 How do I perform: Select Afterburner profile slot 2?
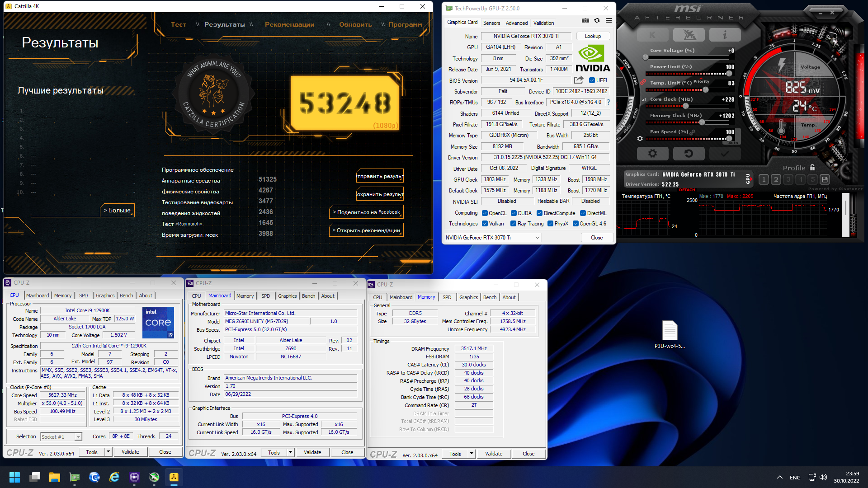click(x=776, y=179)
